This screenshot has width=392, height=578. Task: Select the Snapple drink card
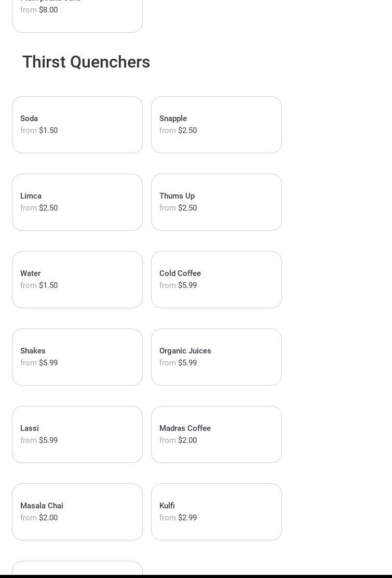216,125
